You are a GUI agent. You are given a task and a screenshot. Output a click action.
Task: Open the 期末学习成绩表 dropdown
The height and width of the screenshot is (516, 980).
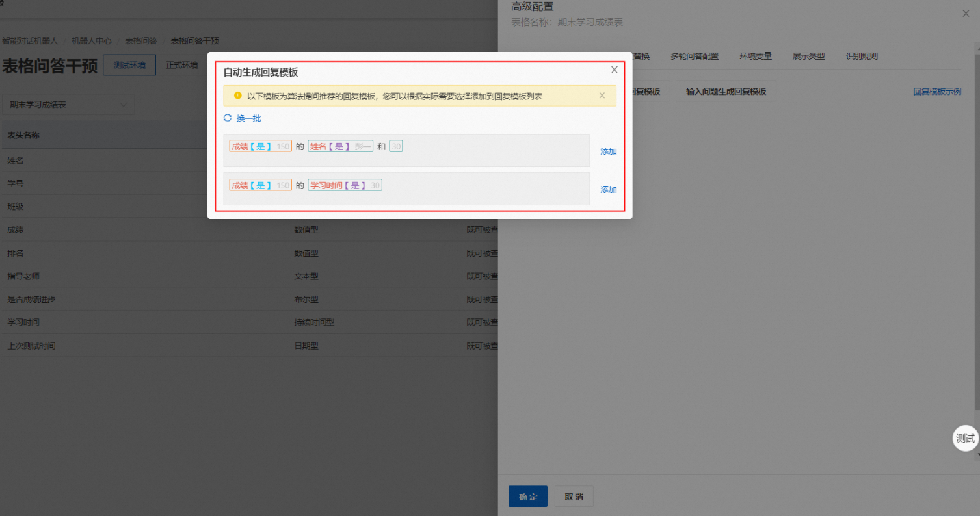pos(68,104)
